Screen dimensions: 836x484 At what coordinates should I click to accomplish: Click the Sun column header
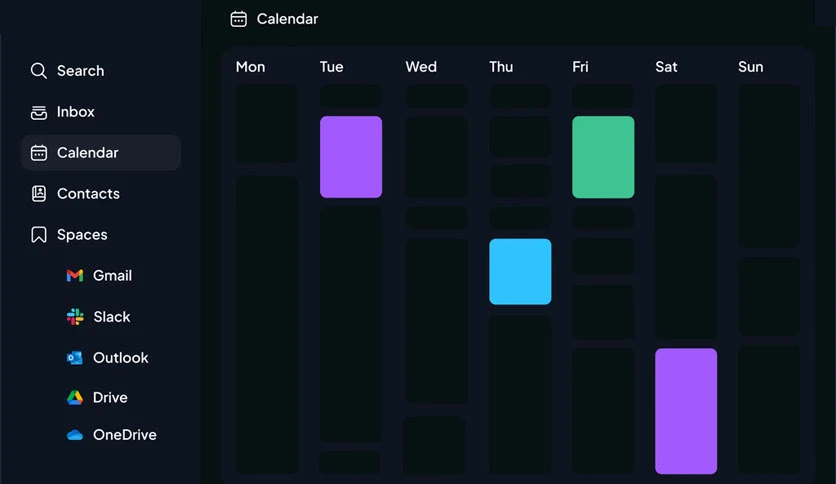751,67
